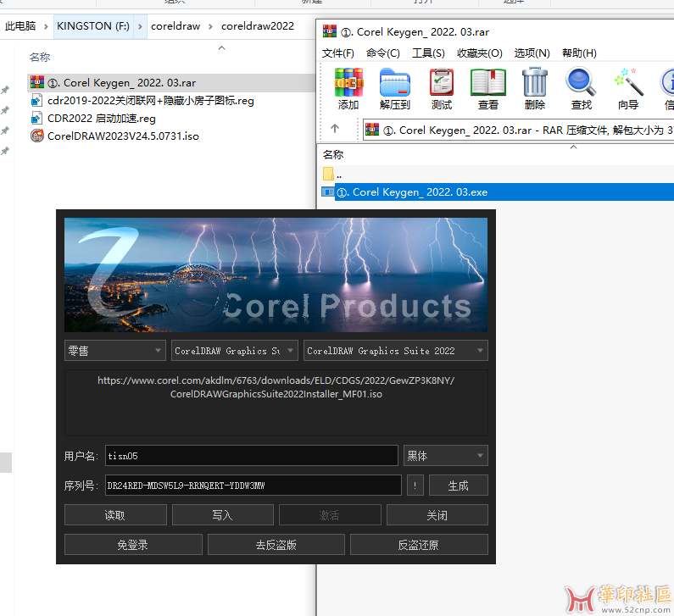The width and height of the screenshot is (674, 616).
Task: Select file CorelDRAW2023V24.5.0731.iso
Action: (x=123, y=136)
